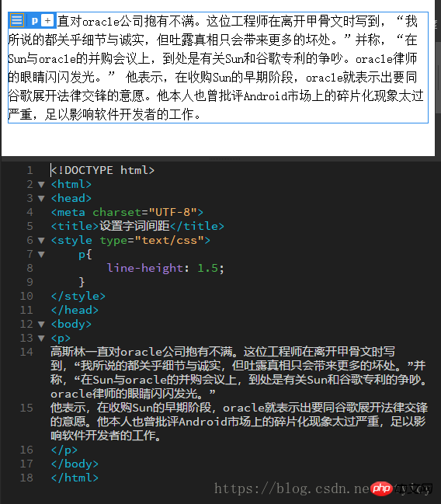This screenshot has width=441, height=504.
Task: Click the <body> opening tag
Action: point(71,324)
